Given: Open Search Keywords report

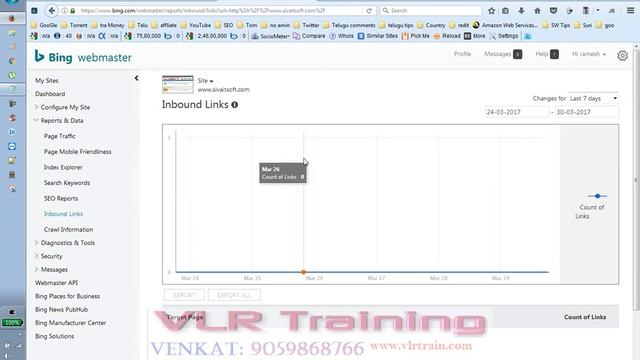Looking at the screenshot, I should 67,183.
